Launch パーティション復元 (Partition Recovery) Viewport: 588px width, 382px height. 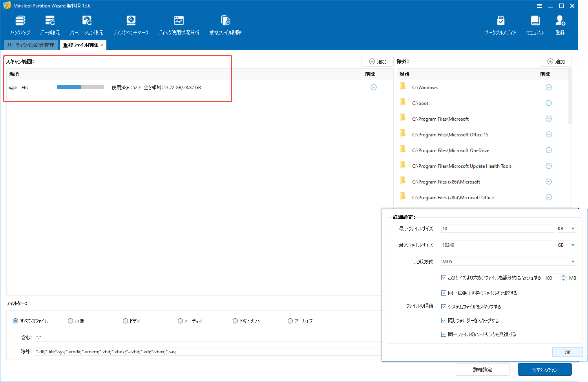[x=87, y=24]
